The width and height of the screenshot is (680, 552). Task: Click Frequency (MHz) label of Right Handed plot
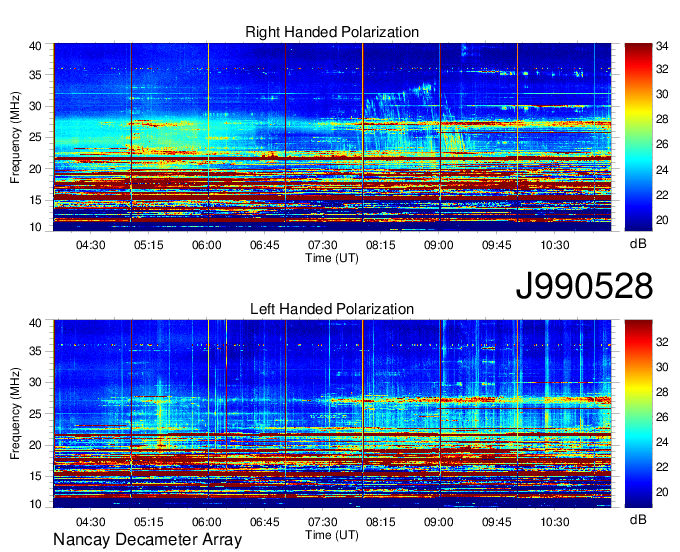point(15,137)
